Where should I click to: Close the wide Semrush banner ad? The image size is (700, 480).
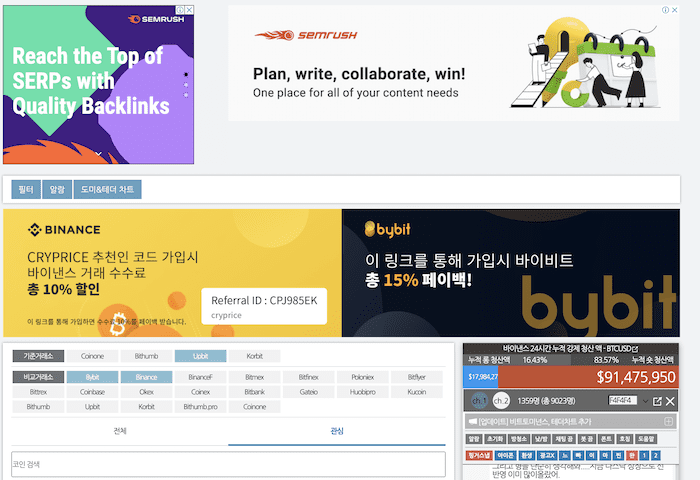(675, 10)
